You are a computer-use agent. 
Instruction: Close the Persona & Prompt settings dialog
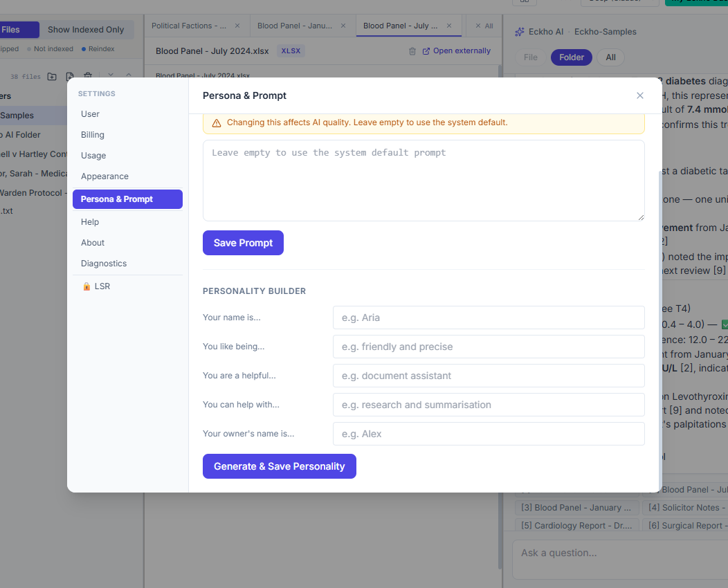point(640,95)
